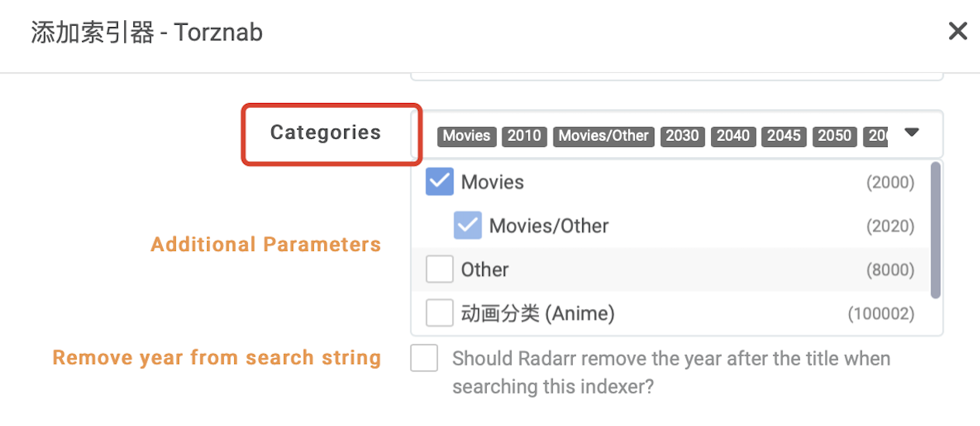Image resolution: width=980 pixels, height=426 pixels.
Task: Uncheck the Movies/Other (2020) checkbox
Action: click(x=468, y=225)
